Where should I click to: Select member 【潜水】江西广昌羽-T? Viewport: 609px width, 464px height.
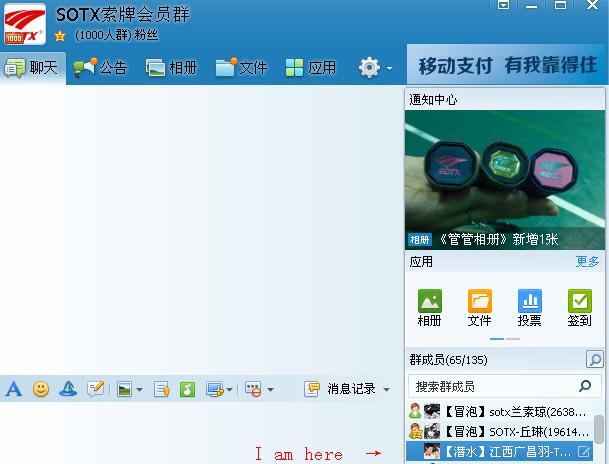click(x=499, y=452)
